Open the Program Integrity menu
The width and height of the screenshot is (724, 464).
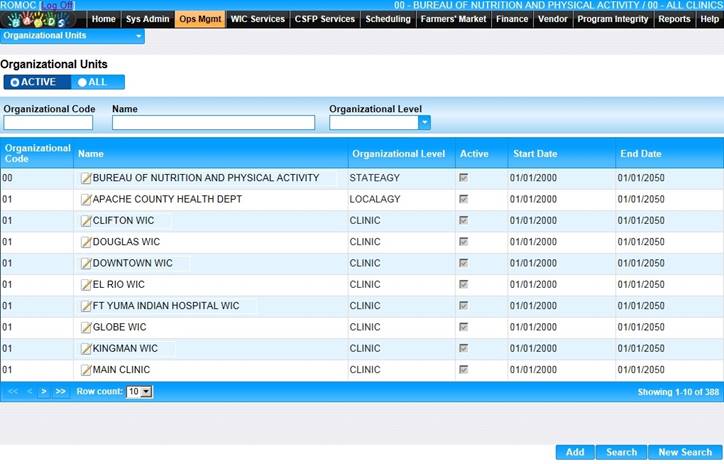pos(612,19)
